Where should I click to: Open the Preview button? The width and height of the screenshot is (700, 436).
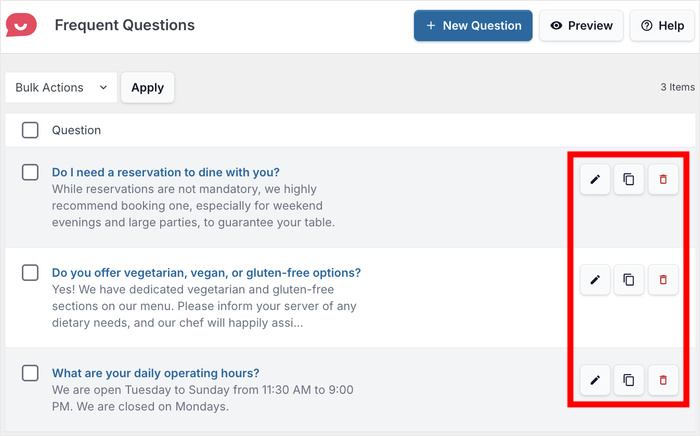[581, 26]
